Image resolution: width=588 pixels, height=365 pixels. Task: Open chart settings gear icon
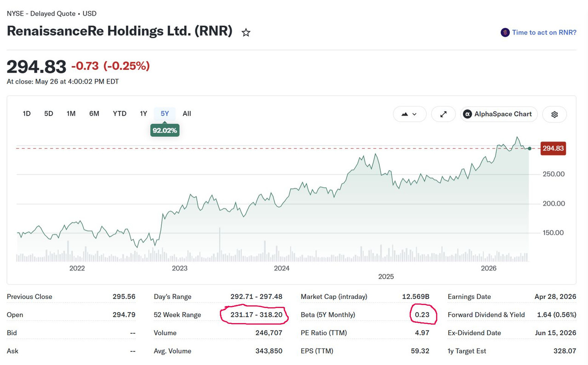coord(554,114)
